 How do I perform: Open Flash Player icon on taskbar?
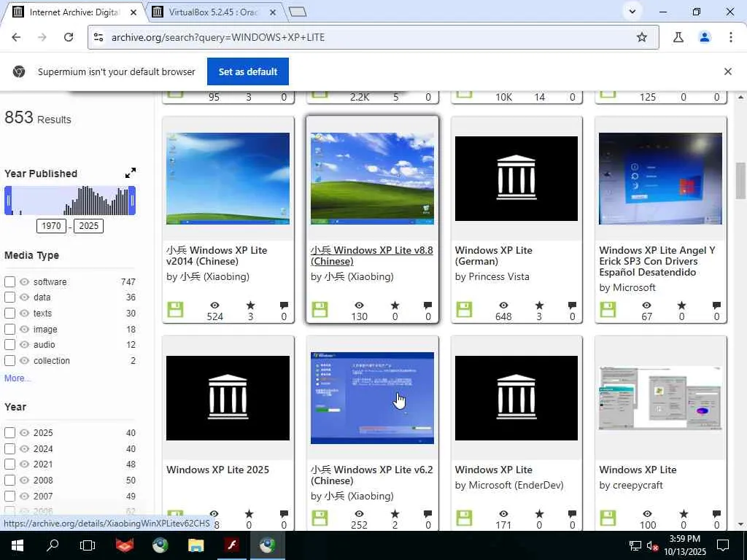click(232, 545)
